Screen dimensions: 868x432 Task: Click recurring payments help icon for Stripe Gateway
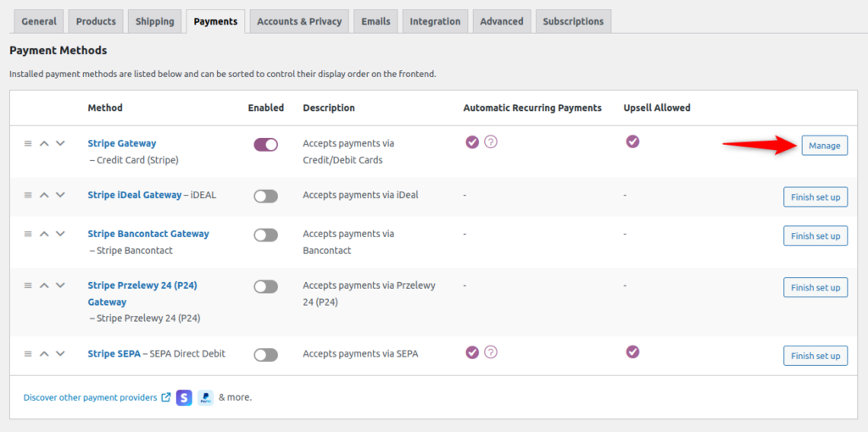[491, 142]
